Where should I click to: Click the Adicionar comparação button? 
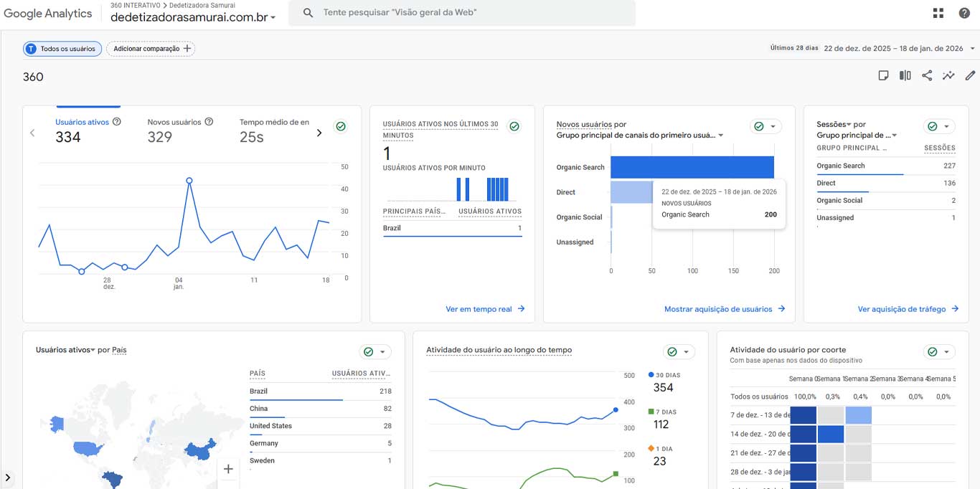pyautogui.click(x=151, y=49)
